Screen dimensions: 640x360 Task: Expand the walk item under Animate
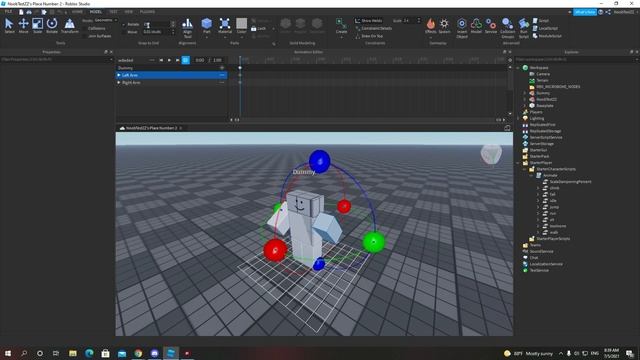click(538, 232)
